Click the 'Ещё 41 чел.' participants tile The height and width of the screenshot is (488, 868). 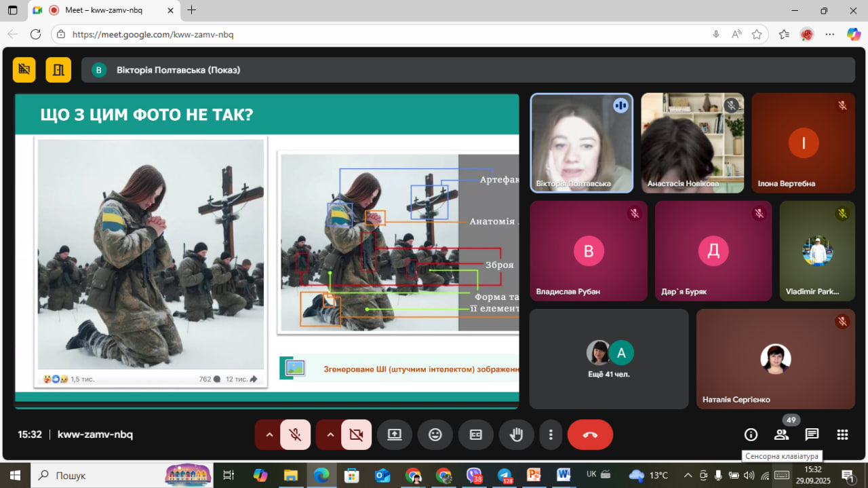(608, 359)
